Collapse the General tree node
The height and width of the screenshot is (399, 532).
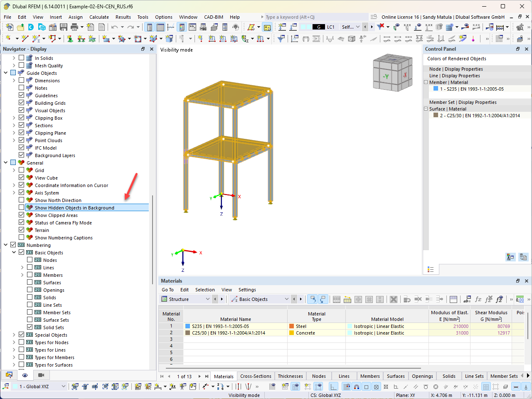[x=5, y=163]
